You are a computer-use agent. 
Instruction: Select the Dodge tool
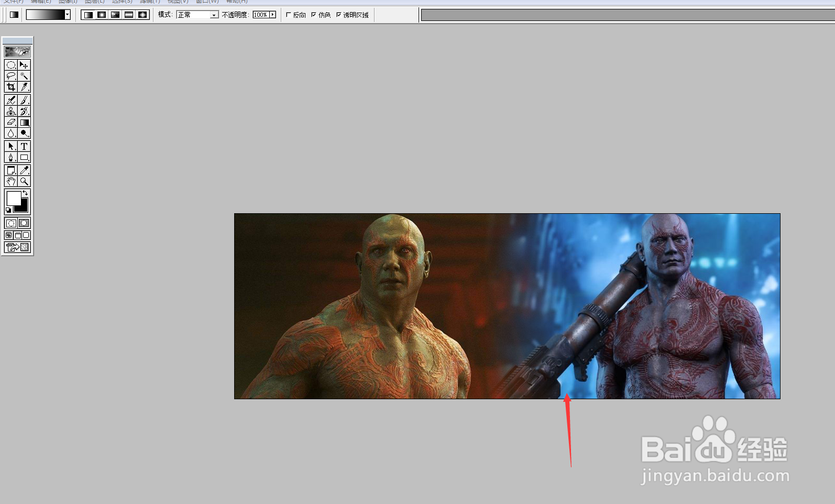point(24,133)
